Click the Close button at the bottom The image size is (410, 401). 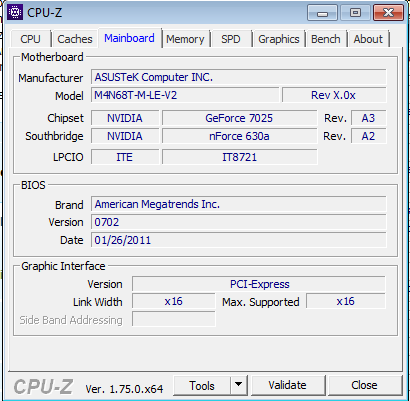tap(364, 386)
